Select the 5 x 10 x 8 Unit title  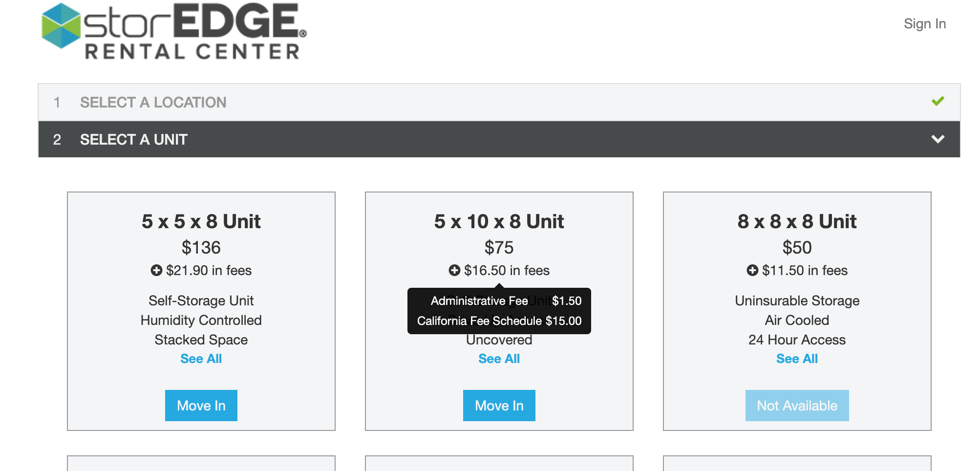tap(499, 221)
